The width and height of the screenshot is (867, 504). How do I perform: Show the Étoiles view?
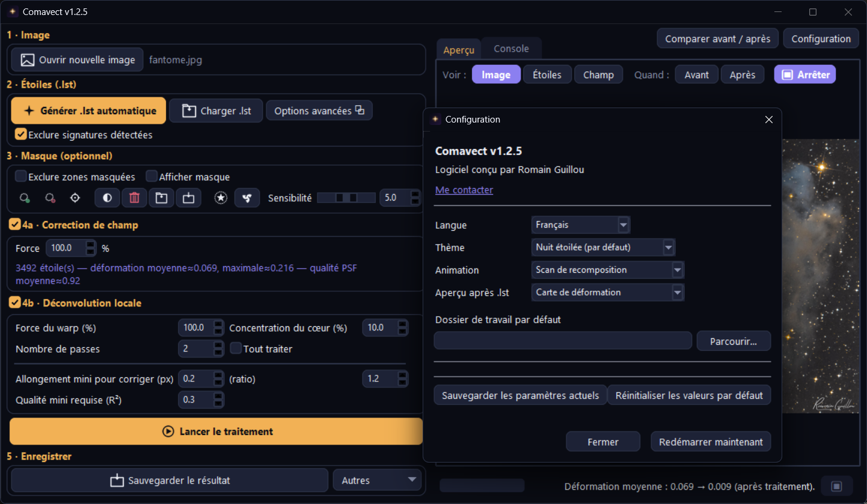click(547, 74)
